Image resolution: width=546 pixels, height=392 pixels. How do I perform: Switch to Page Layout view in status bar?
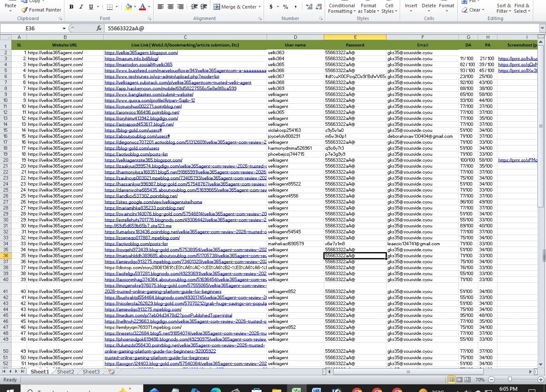[x=459, y=379]
